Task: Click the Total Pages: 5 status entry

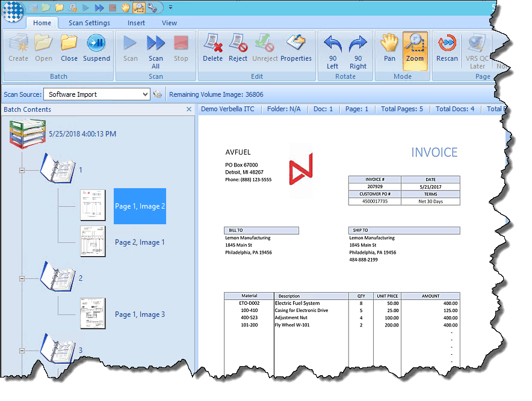Action: click(x=402, y=109)
